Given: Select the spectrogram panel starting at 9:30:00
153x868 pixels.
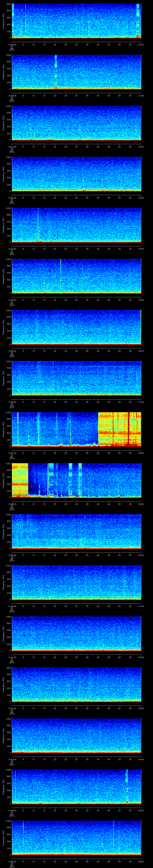Looking at the screenshot, I should [76, 72].
